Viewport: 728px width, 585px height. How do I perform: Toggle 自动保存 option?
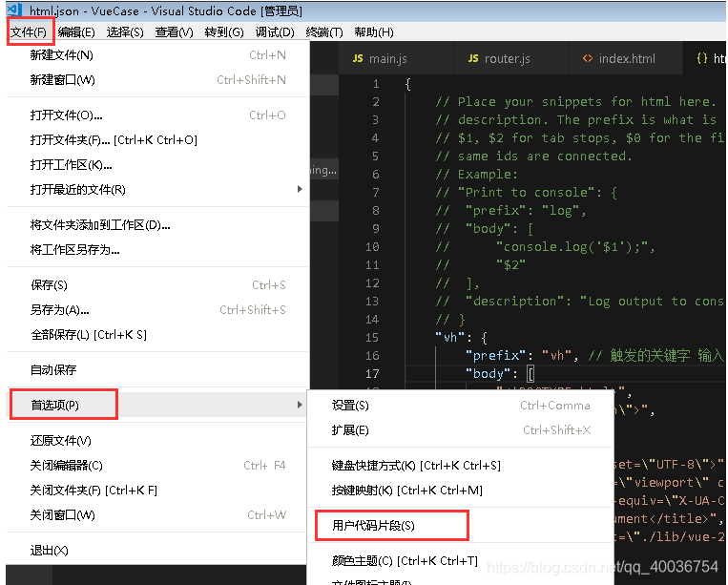click(x=157, y=370)
